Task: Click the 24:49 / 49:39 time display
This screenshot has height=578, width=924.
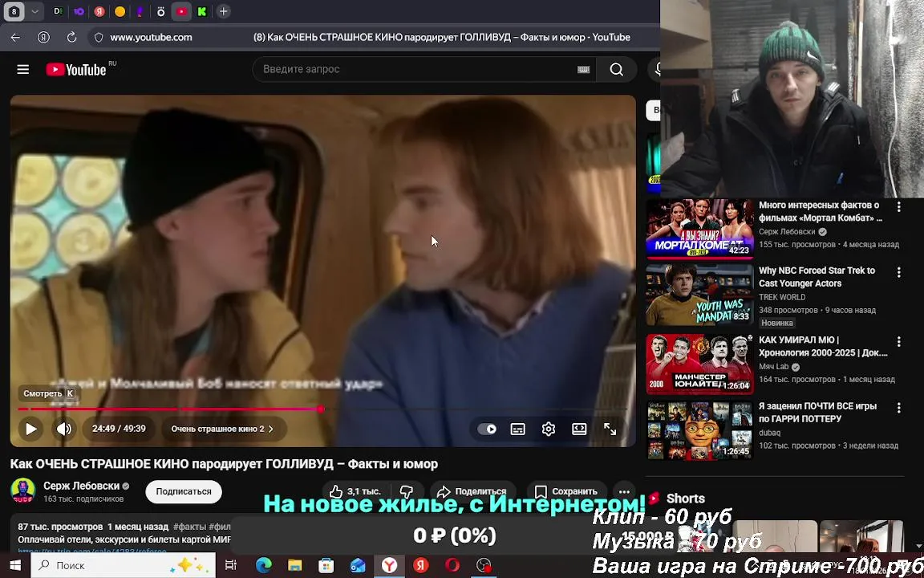Action: point(119,429)
